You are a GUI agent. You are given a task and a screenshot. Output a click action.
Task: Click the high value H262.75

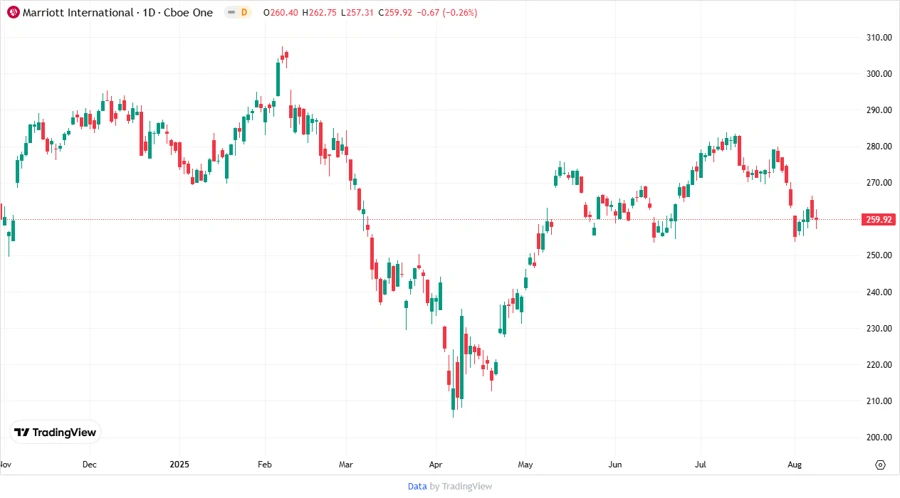(x=319, y=13)
